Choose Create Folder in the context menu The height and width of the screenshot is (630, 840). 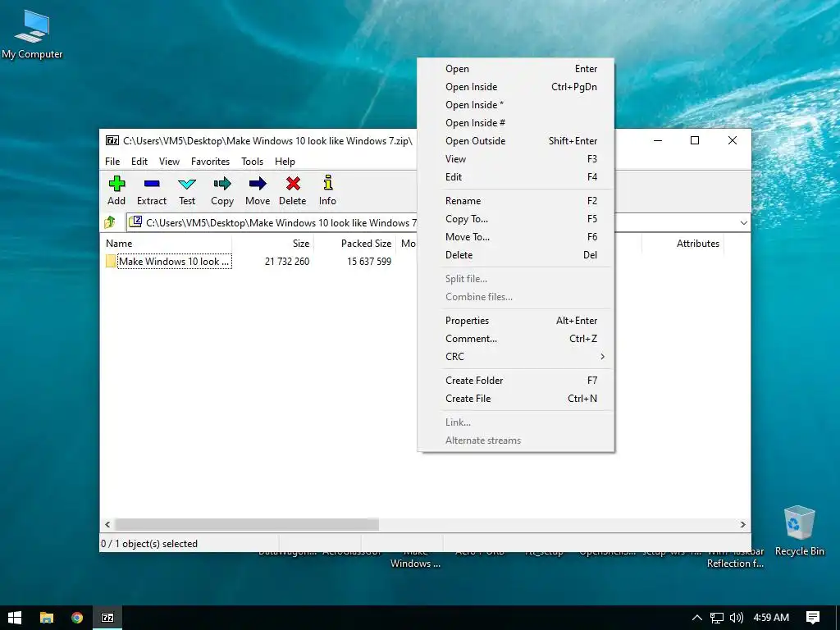(515, 381)
